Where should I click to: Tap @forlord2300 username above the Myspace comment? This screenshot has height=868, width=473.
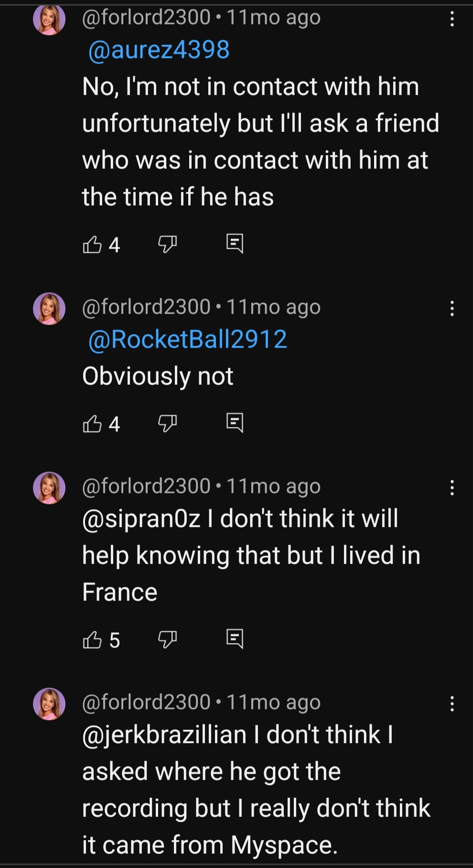(x=146, y=702)
